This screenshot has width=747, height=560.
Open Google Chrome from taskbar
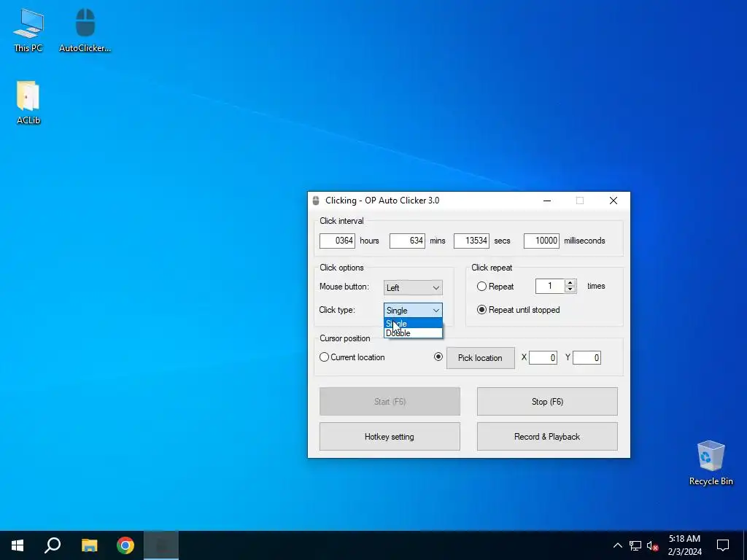point(125,545)
